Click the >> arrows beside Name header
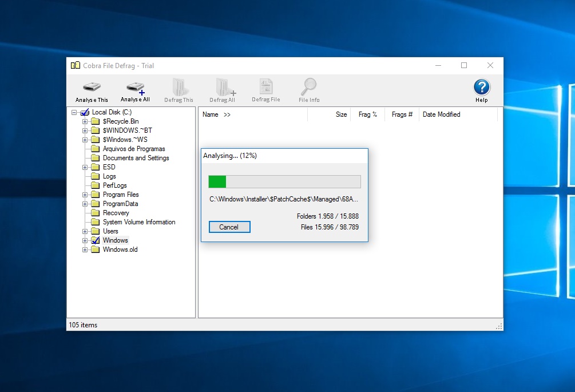The image size is (575, 392). [227, 115]
